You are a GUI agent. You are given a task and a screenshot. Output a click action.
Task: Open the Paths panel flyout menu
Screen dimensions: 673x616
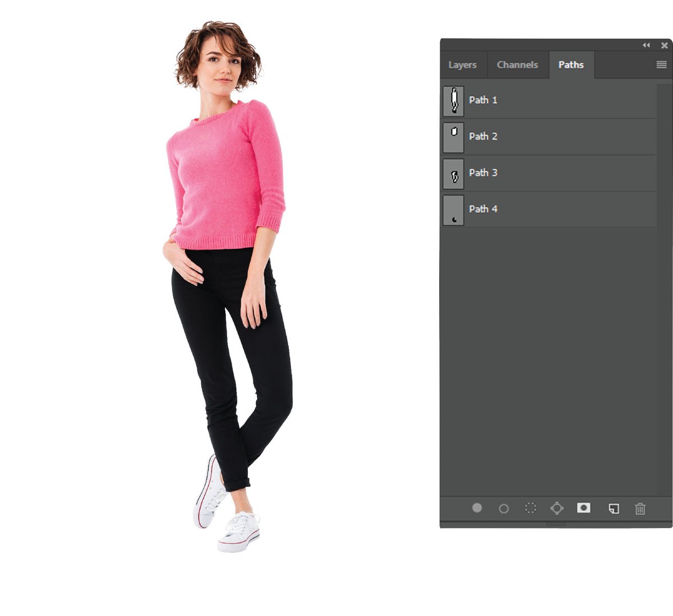pos(661,65)
